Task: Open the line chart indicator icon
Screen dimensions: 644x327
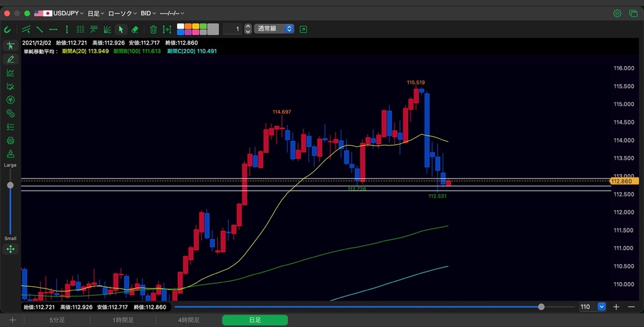Action: (10, 73)
